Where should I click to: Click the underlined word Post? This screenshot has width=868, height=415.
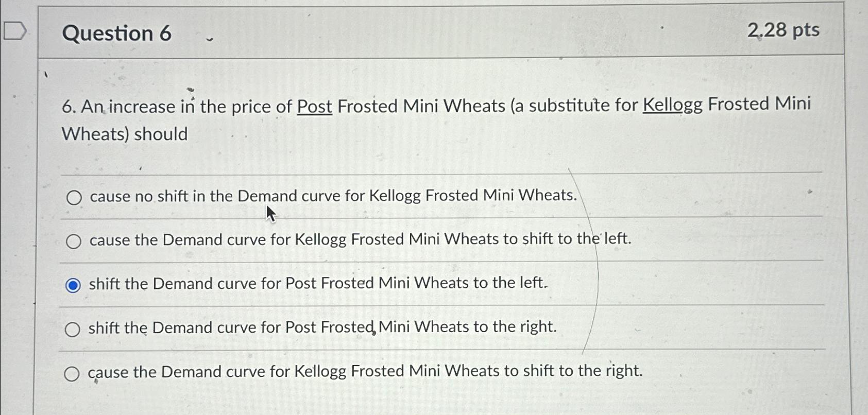click(x=313, y=106)
